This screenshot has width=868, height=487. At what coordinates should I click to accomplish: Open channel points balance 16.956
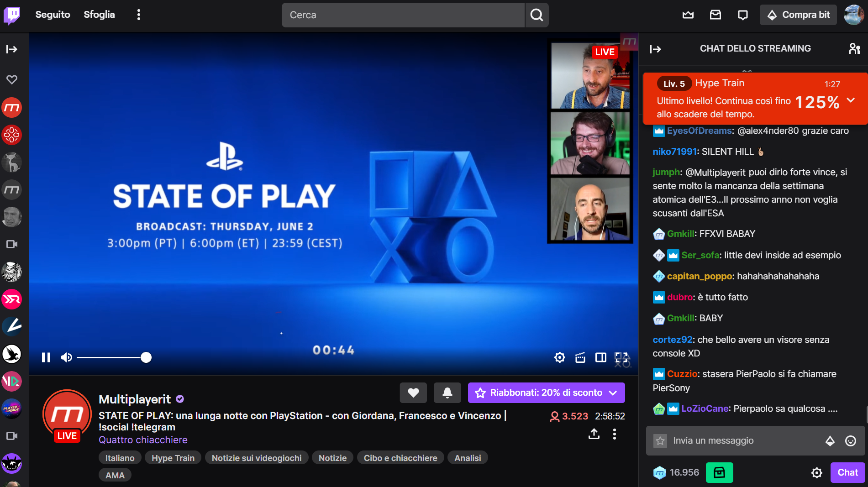(x=676, y=472)
